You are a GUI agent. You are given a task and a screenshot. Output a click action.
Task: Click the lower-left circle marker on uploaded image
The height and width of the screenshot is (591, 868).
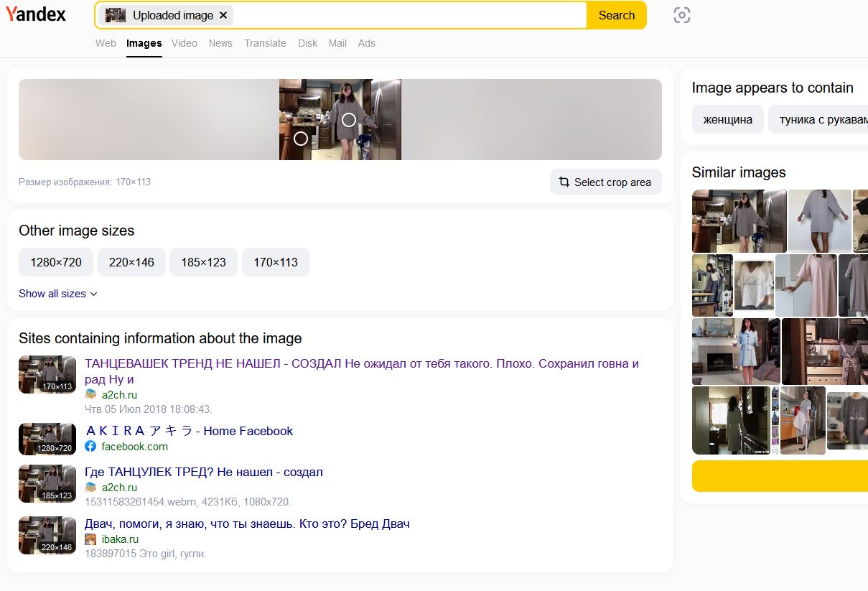pyautogui.click(x=301, y=139)
